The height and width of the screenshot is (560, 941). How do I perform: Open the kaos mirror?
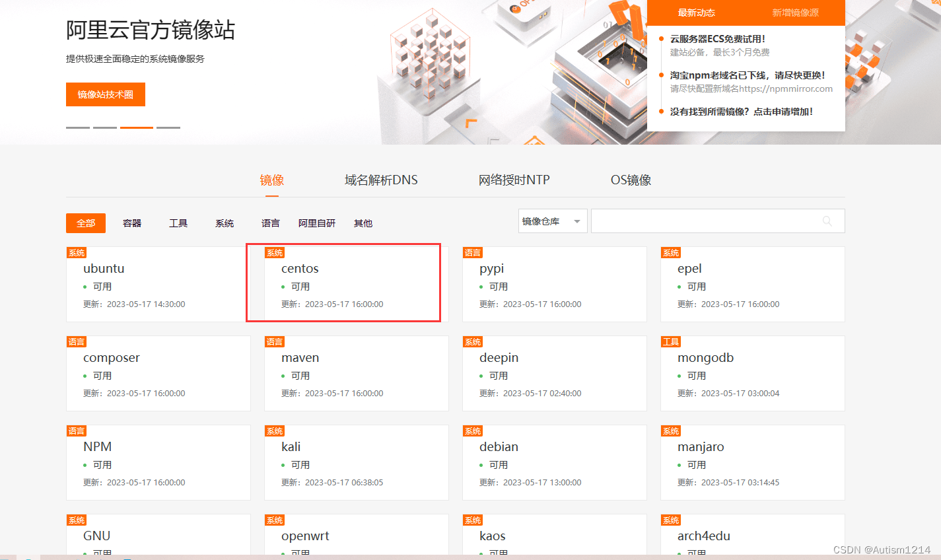[x=493, y=536]
